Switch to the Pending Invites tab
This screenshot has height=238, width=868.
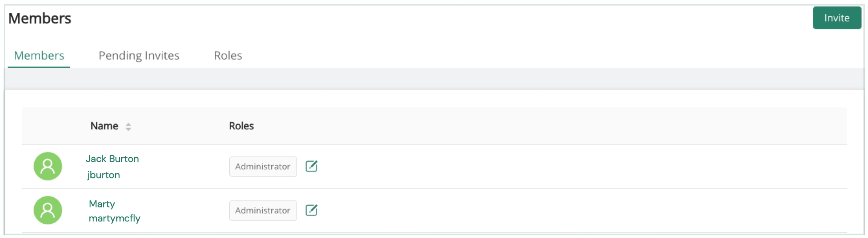(x=139, y=55)
